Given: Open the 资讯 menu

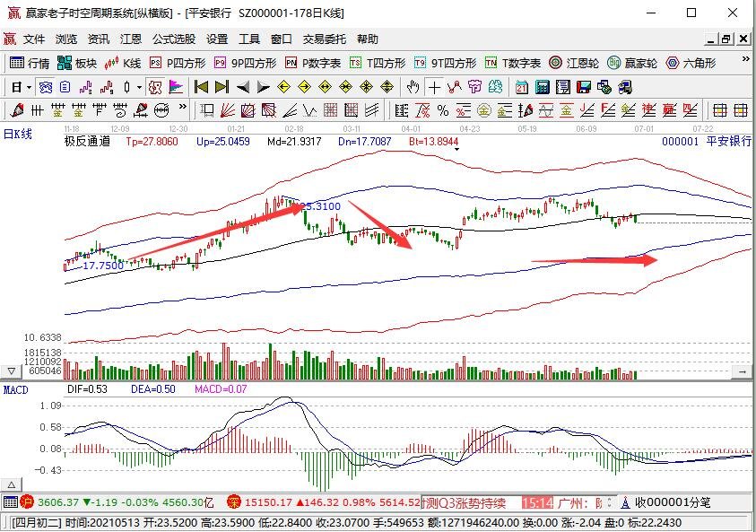Looking at the screenshot, I should pyautogui.click(x=99, y=39).
